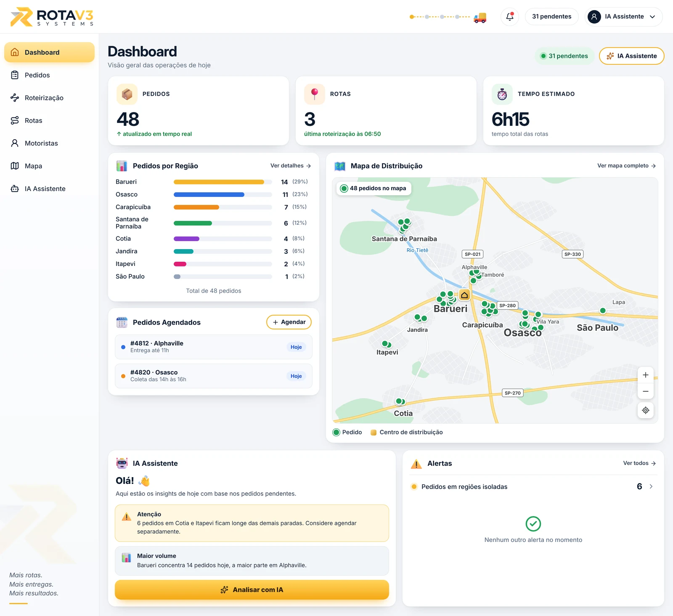Screen dimensions: 673x616
Task: Click the 48 pedidos no mapa chip
Action: click(x=374, y=188)
